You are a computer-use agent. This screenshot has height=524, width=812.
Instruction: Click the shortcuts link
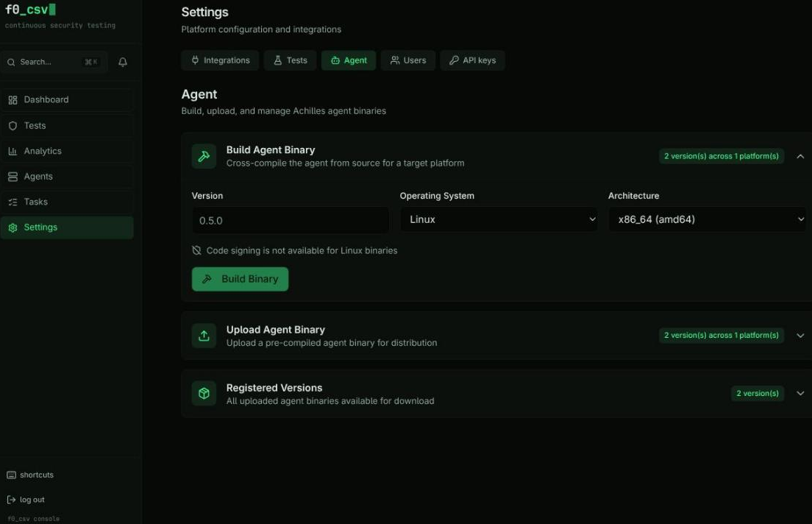pyautogui.click(x=30, y=475)
